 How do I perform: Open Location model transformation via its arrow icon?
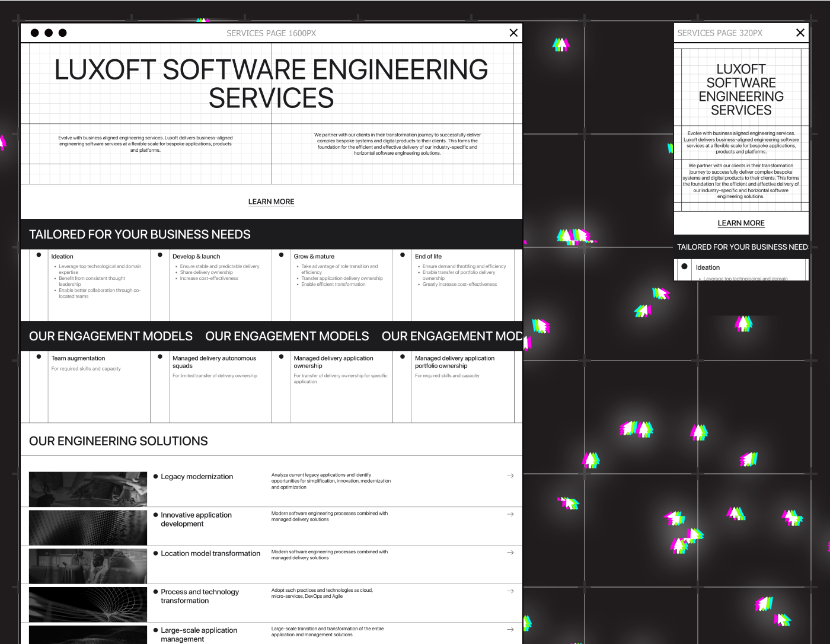[510, 553]
